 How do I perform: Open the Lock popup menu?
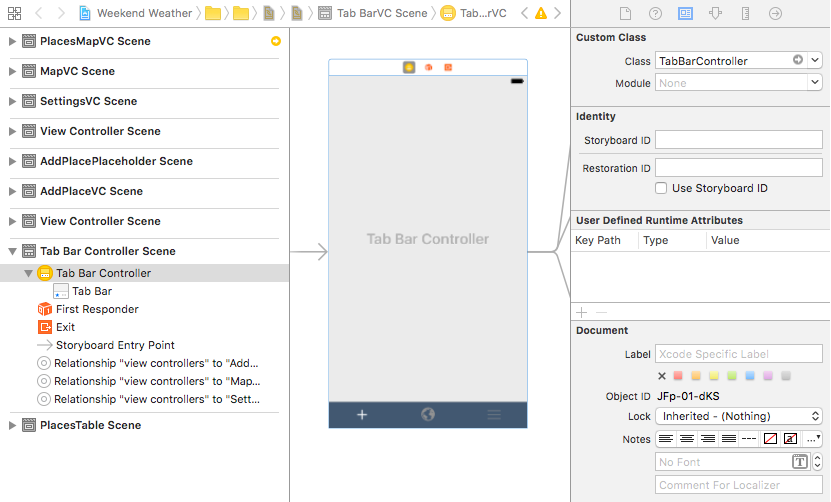coord(739,416)
